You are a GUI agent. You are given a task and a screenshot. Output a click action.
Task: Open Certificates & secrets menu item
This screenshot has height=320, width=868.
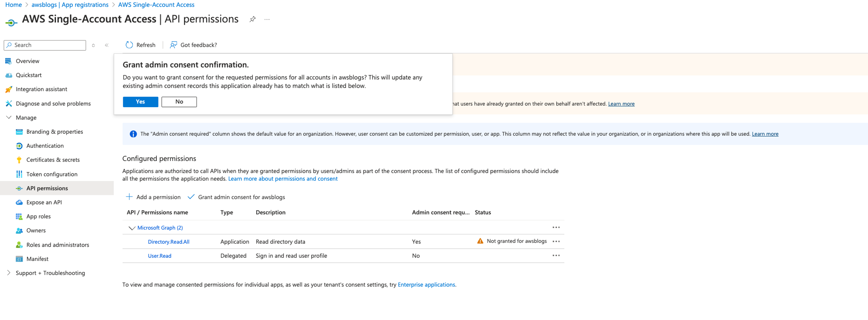pyautogui.click(x=53, y=160)
